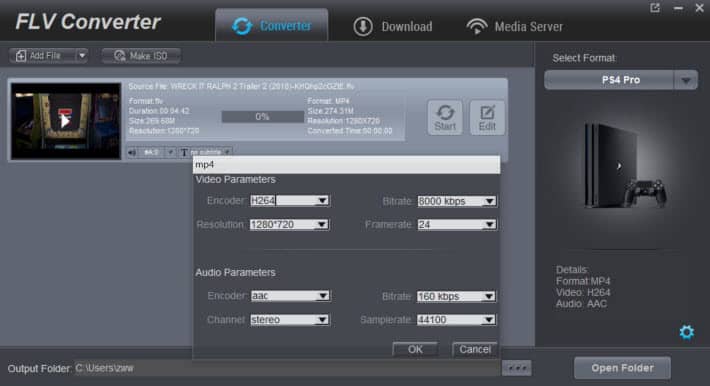
Task: Click the Make ISO button
Action: pyautogui.click(x=141, y=56)
